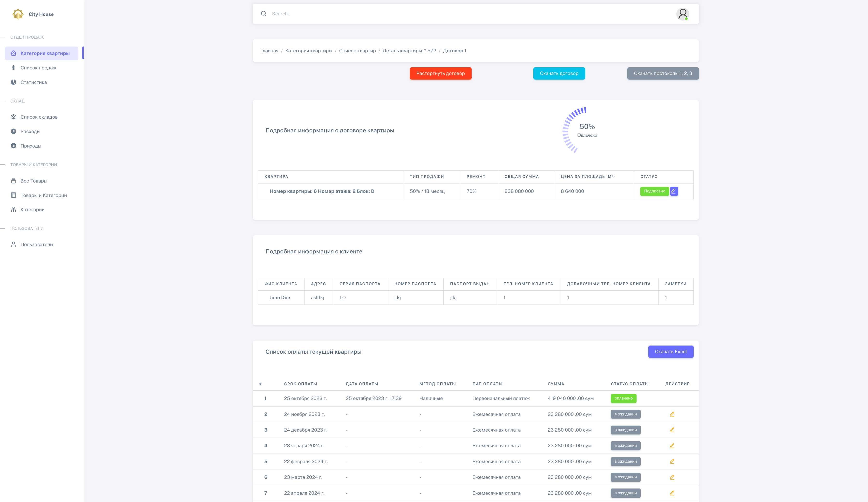This screenshot has height=502, width=868.
Task: Edit payment row 24 декабря 2023
Action: (x=672, y=430)
